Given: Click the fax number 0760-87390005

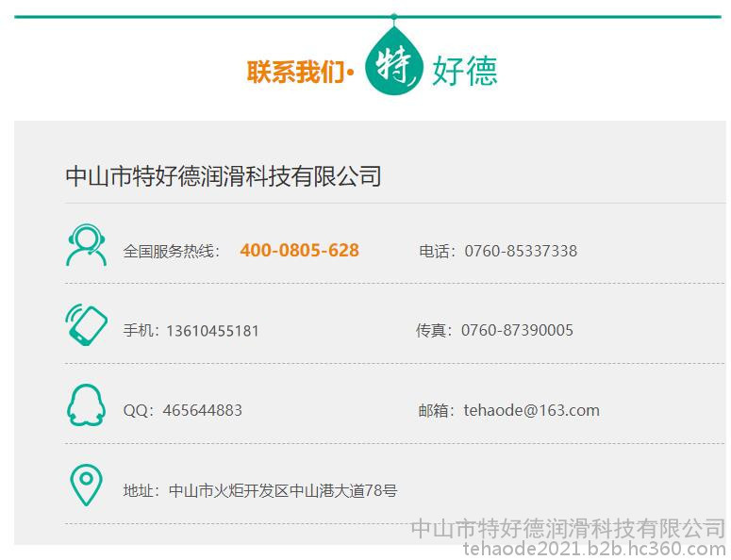Looking at the screenshot, I should (517, 330).
